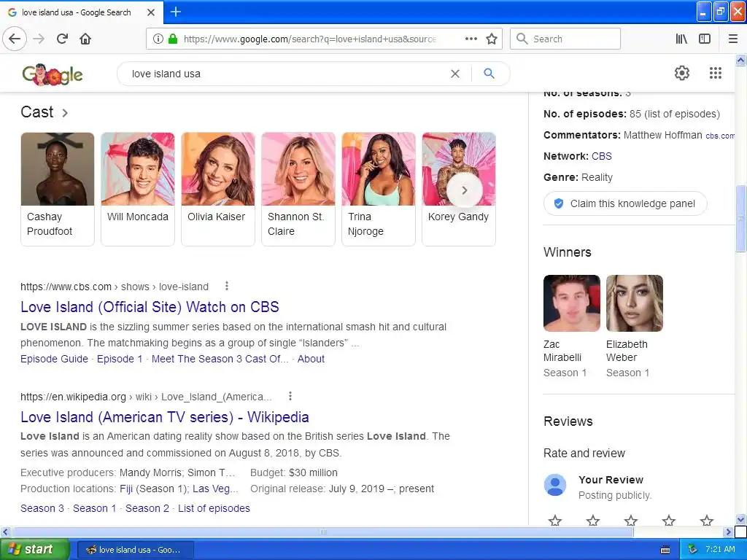Select love island usa taskbar window button

tap(135, 550)
